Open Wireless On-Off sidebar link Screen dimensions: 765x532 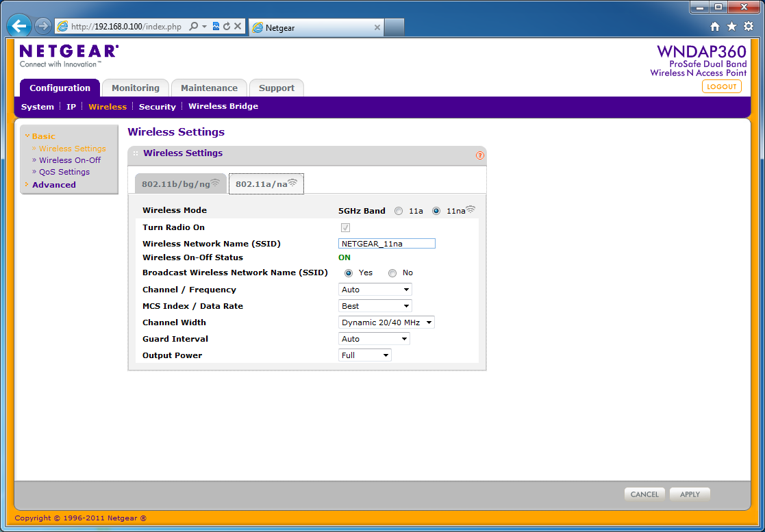coord(70,160)
